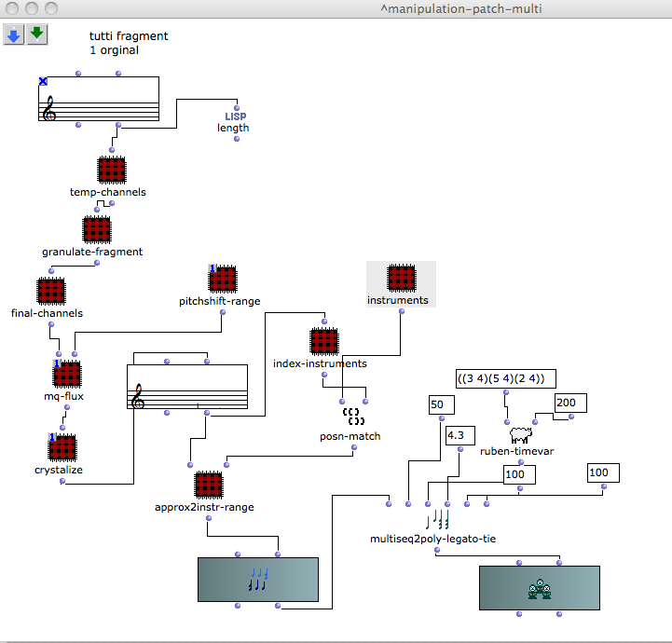The height and width of the screenshot is (643, 672).
Task: Select the multi-seq editor box with blue notes
Action: click(257, 580)
